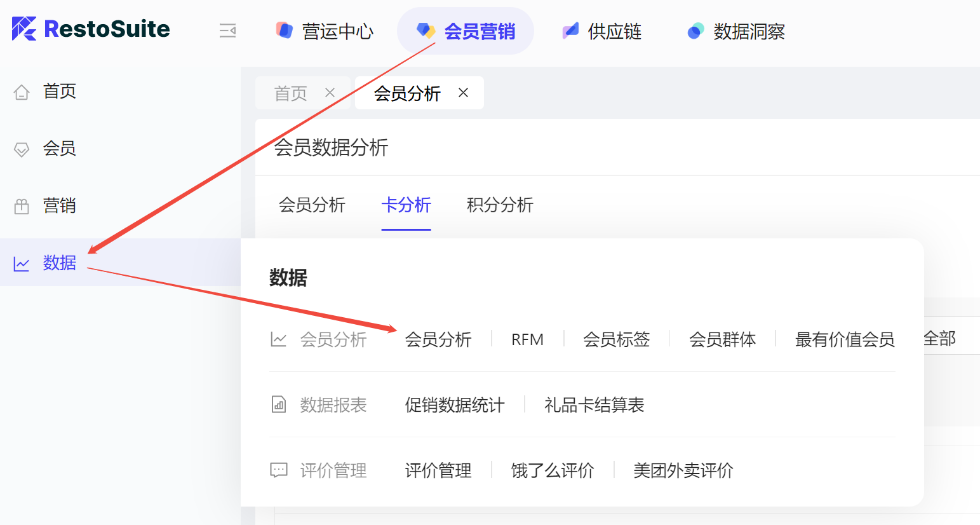980x525 pixels.
Task: Click the 会员 diamond icon in sidebar
Action: point(22,149)
